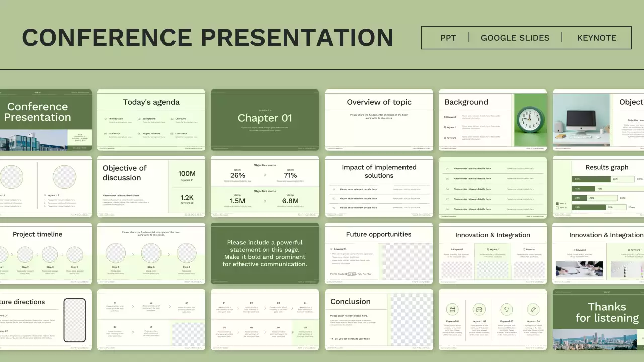Click the pencil icon above Keyword 04
Screen dimensions: 644x362
(x=533, y=309)
